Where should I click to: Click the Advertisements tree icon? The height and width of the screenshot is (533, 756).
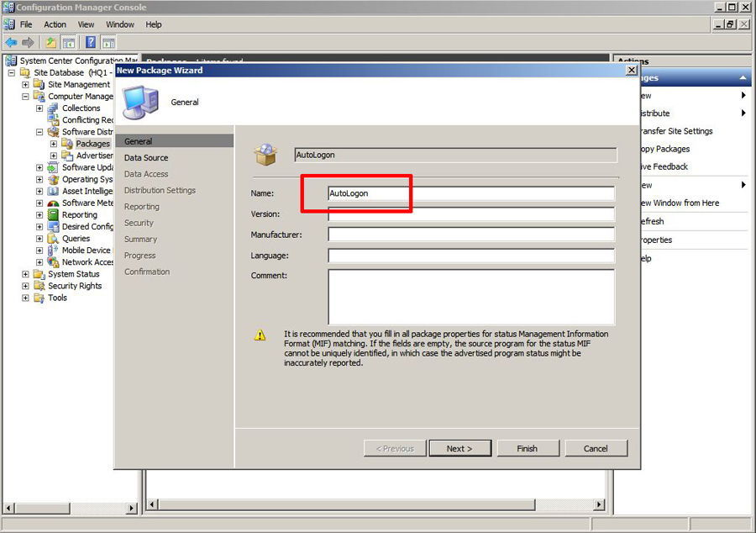point(67,156)
